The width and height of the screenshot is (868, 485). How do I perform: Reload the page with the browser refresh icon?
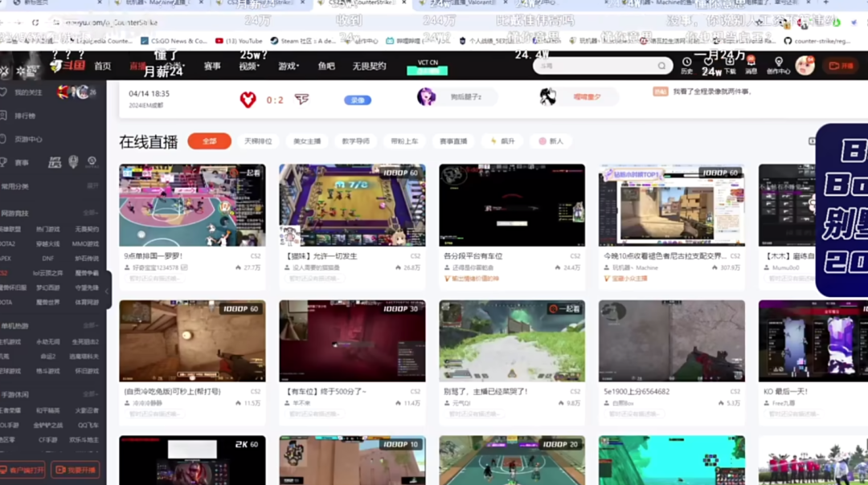click(x=35, y=22)
